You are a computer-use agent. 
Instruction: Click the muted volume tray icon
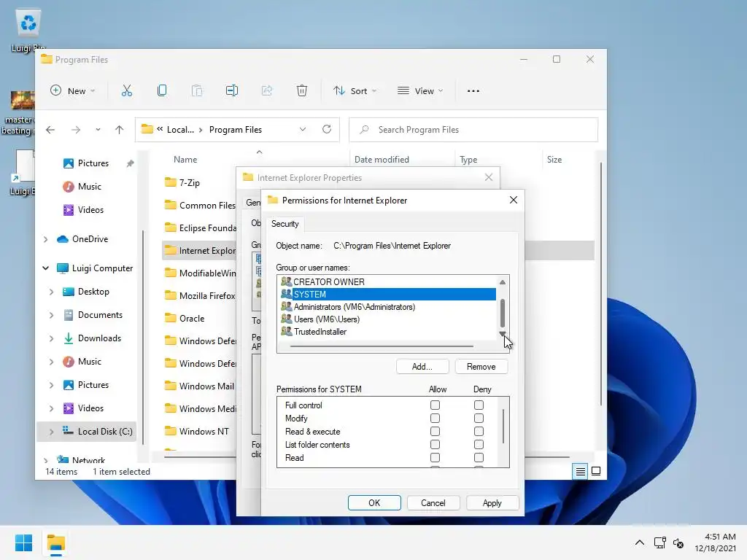click(x=678, y=542)
